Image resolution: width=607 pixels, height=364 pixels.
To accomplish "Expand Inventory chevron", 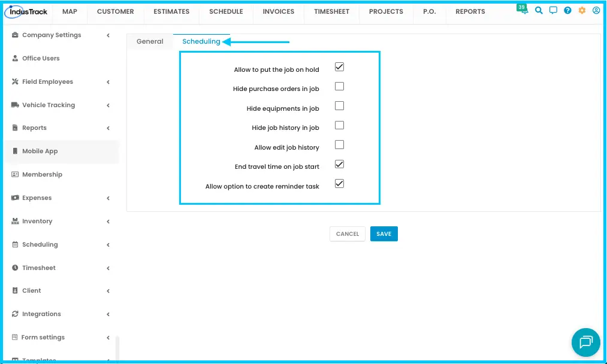I will (x=108, y=222).
